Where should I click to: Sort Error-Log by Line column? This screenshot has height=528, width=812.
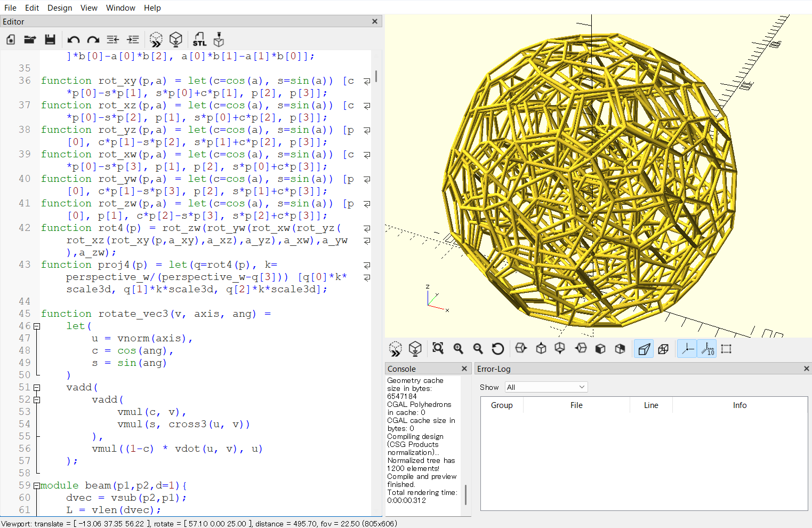(651, 405)
